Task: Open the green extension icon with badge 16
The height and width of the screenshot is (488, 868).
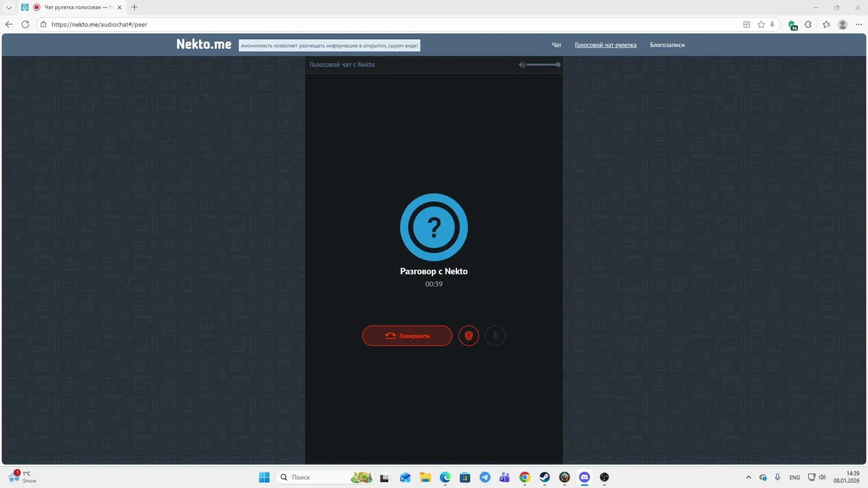Action: coord(793,25)
